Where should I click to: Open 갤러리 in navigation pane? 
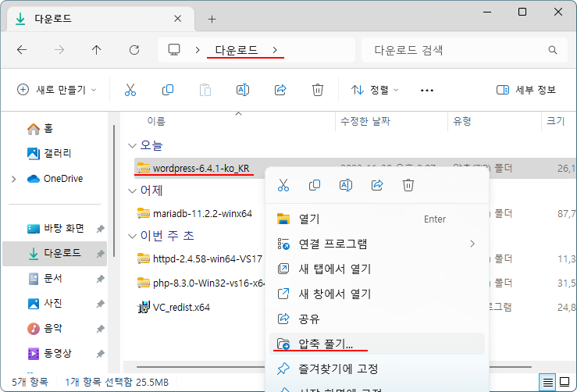(x=49, y=154)
